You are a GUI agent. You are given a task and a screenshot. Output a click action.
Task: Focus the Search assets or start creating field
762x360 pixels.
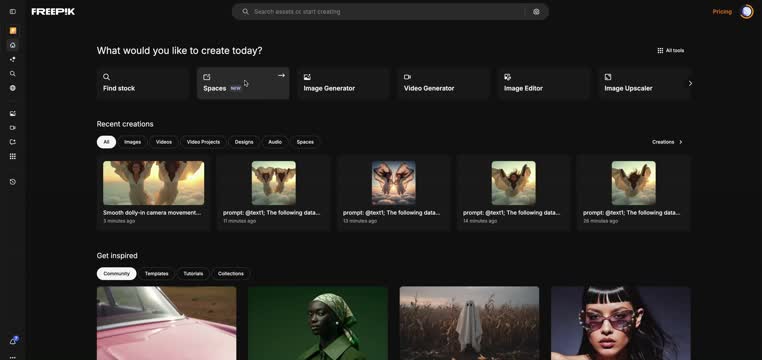[x=390, y=12]
